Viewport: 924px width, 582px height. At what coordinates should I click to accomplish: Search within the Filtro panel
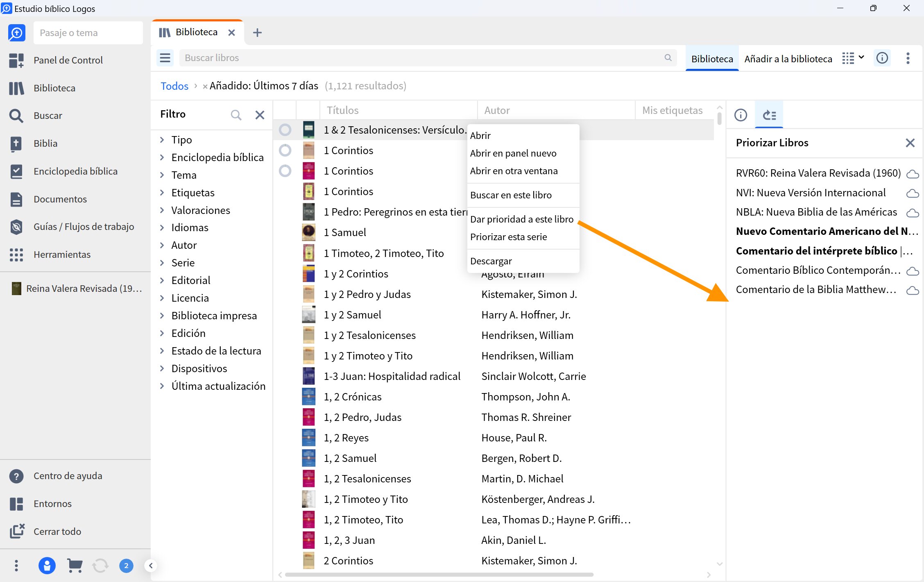coord(236,115)
